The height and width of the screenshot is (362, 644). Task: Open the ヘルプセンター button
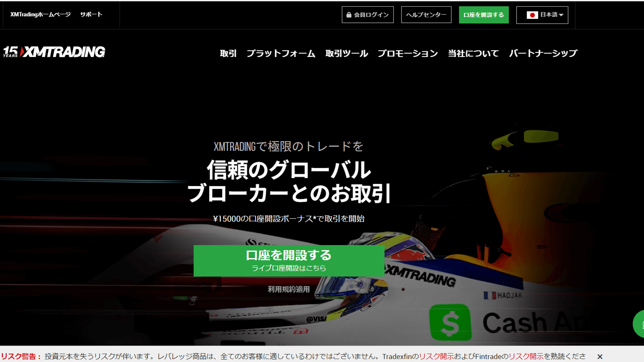point(426,15)
